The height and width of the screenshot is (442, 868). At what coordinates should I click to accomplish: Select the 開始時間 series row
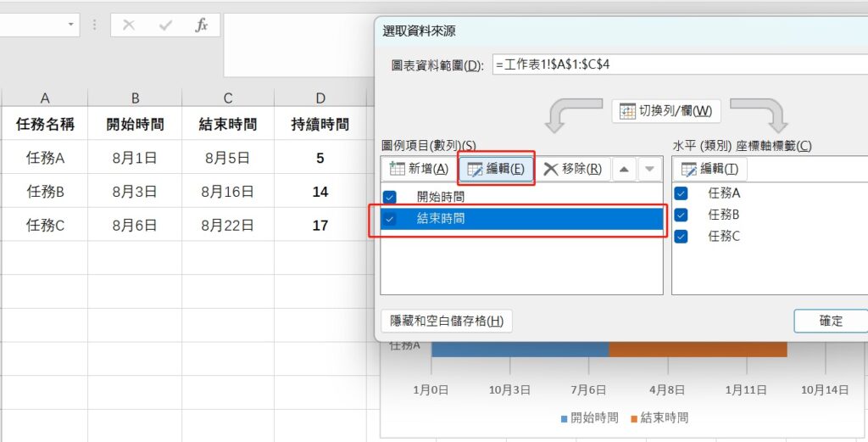click(x=521, y=197)
